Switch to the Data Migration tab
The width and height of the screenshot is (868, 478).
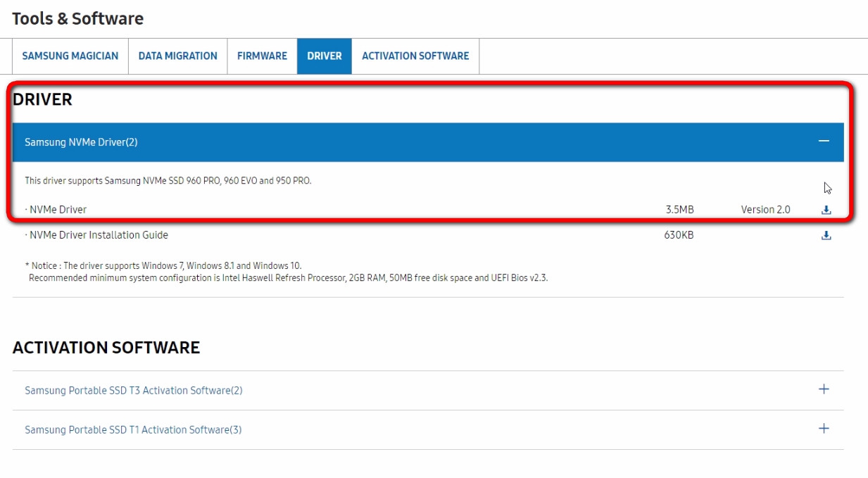(178, 56)
